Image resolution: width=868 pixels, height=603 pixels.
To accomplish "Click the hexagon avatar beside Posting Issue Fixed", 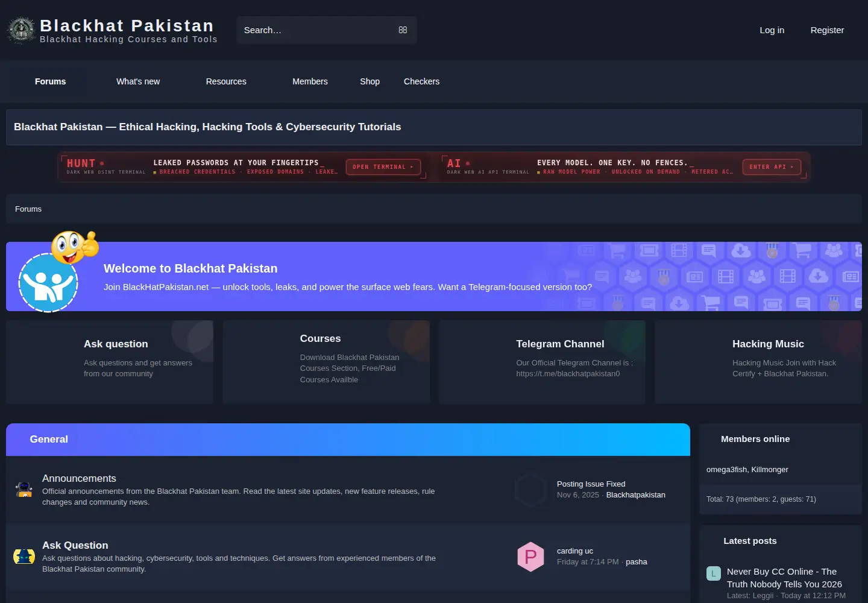I will (530, 490).
